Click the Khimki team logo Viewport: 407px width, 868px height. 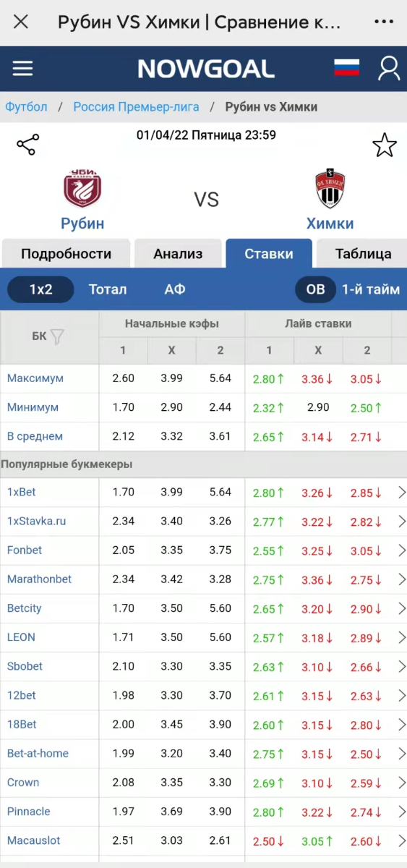coord(330,189)
